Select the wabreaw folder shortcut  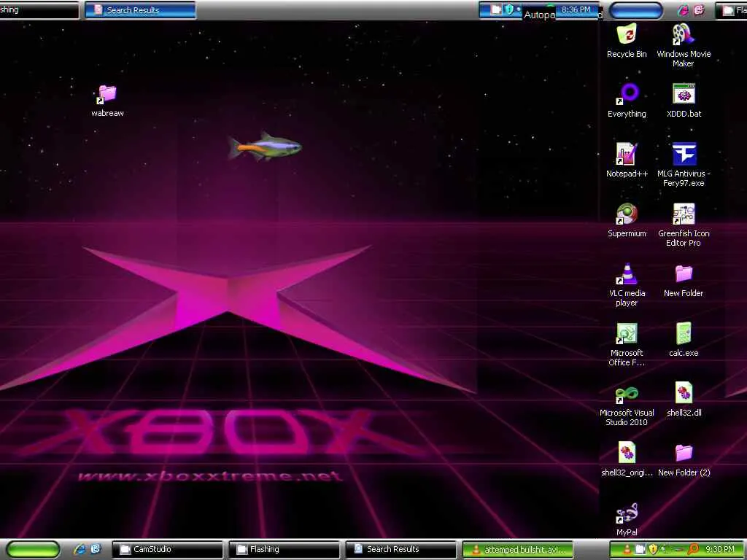click(107, 101)
